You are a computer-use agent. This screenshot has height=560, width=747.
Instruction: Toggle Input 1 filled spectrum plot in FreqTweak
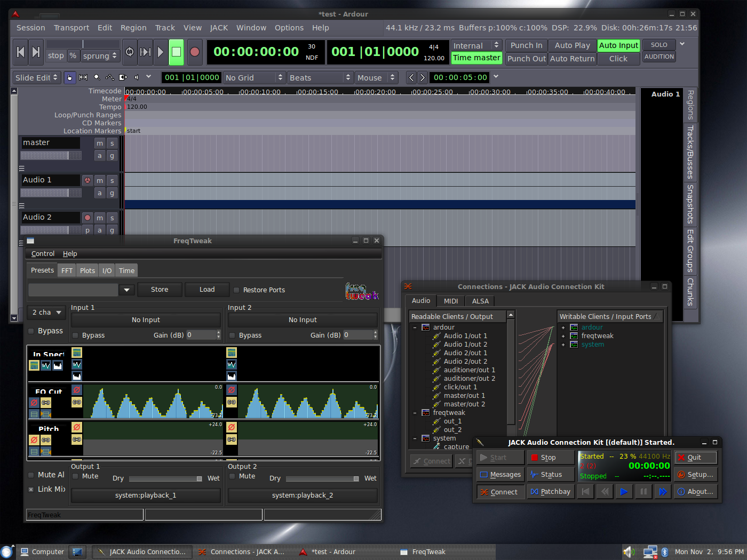coord(77,376)
